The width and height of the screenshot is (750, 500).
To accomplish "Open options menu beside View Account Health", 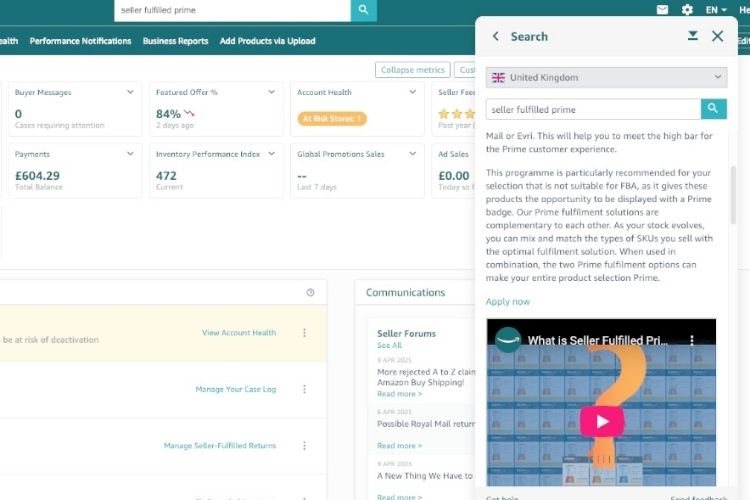I will (304, 333).
